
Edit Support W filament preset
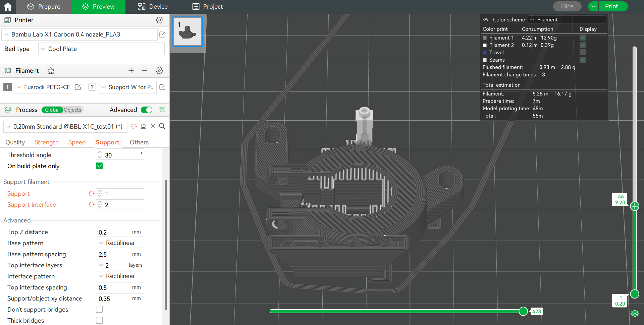click(162, 87)
